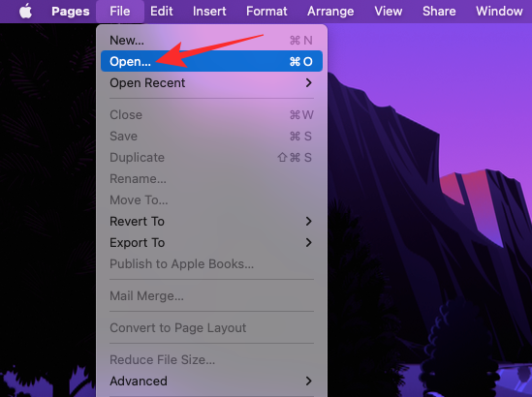
Task: Click the Rename... menu item
Action: (x=211, y=179)
